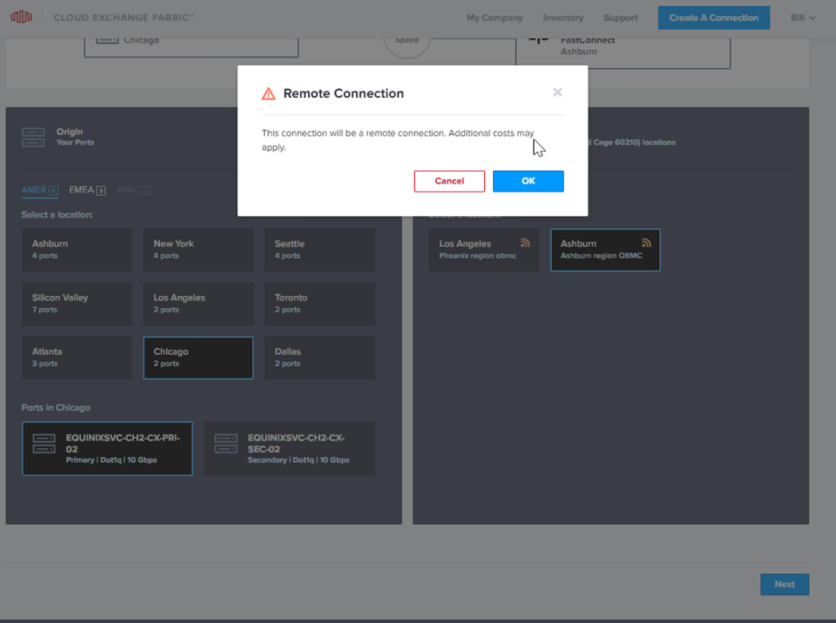Select Seattle origin location

coord(319,250)
